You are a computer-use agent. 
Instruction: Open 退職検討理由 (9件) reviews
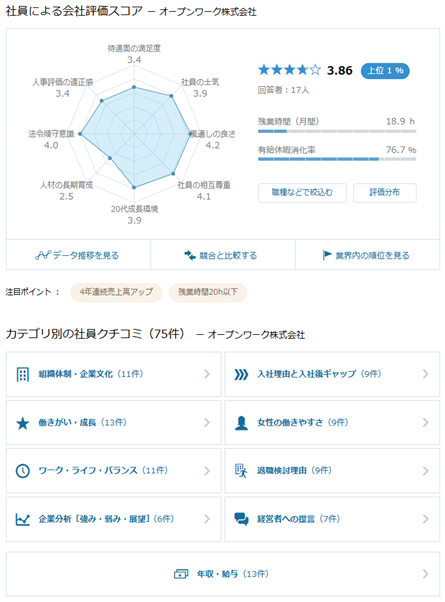tap(332, 471)
